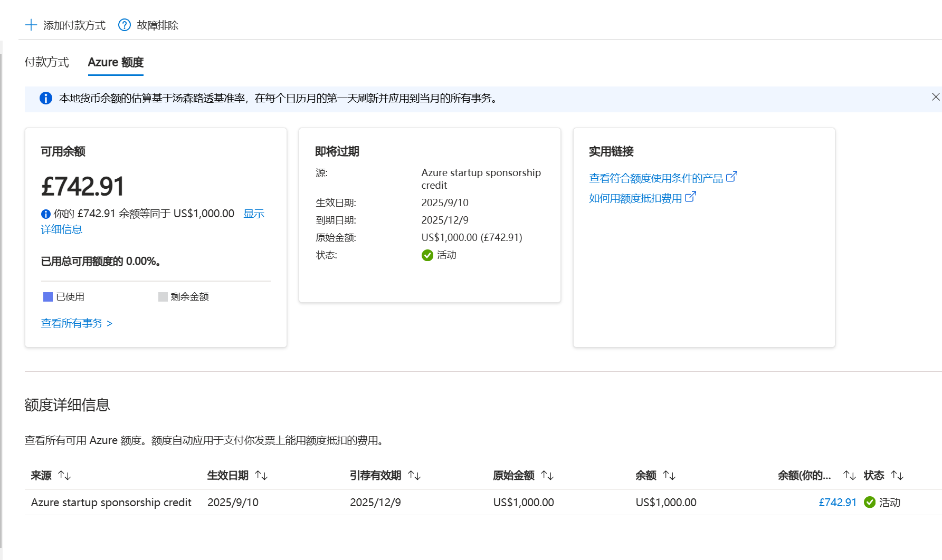Click external link icon after 查看符合额度使用条件的产品
The image size is (942, 560).
731,177
